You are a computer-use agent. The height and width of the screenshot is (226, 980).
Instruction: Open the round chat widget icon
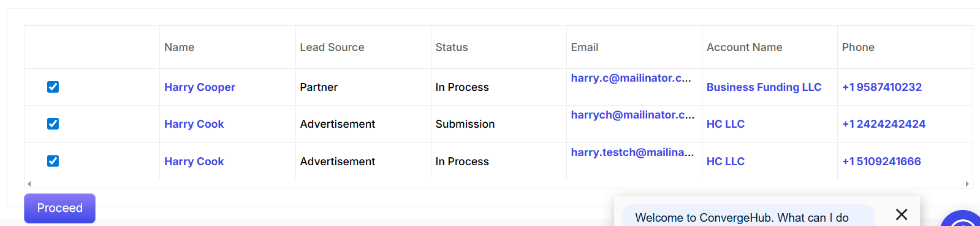963,220
